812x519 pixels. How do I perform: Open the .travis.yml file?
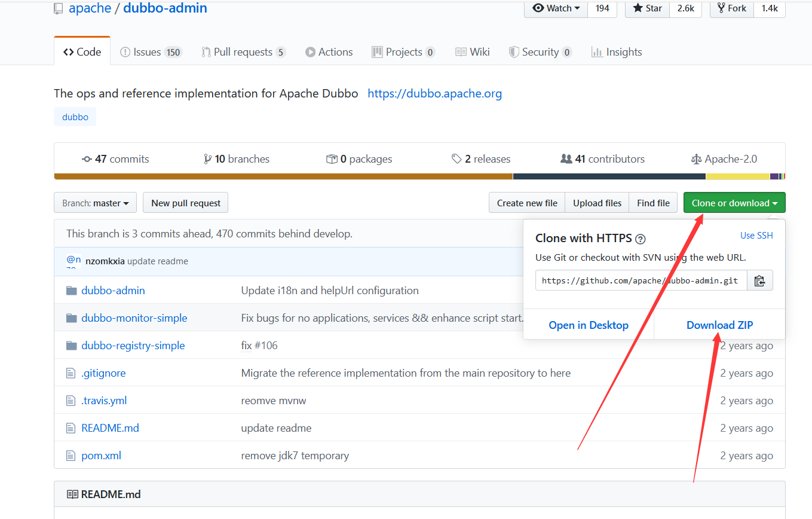104,401
